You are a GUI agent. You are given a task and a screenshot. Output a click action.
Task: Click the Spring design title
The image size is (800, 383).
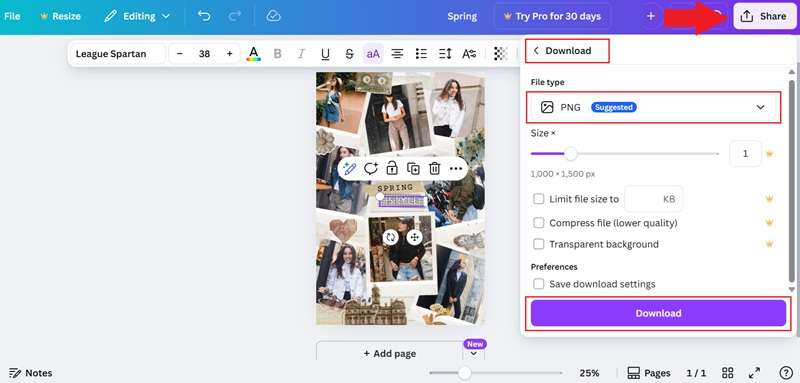(462, 16)
